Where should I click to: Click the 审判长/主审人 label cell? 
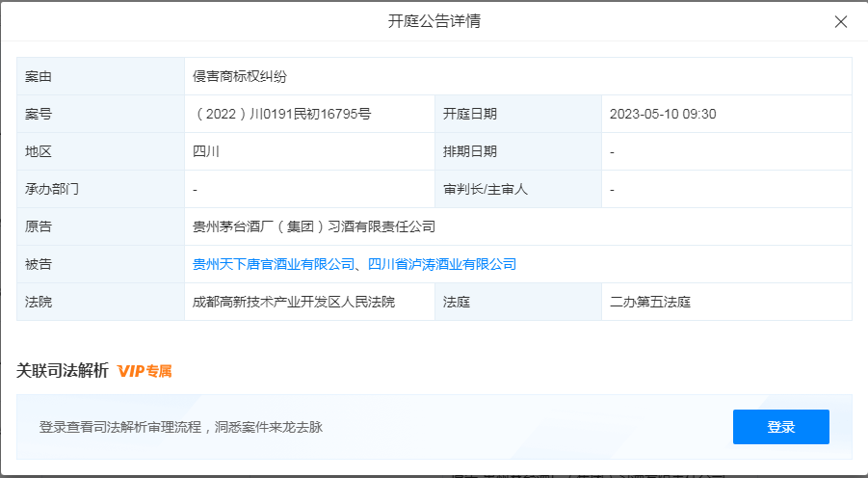(x=518, y=190)
